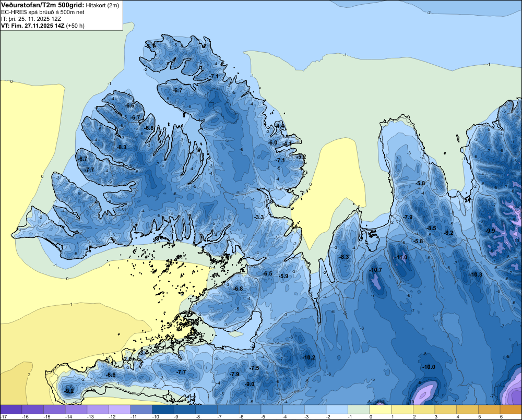Click the -4.1 temperature value on map
Viewport: 522px width, 420px height.
287,143
